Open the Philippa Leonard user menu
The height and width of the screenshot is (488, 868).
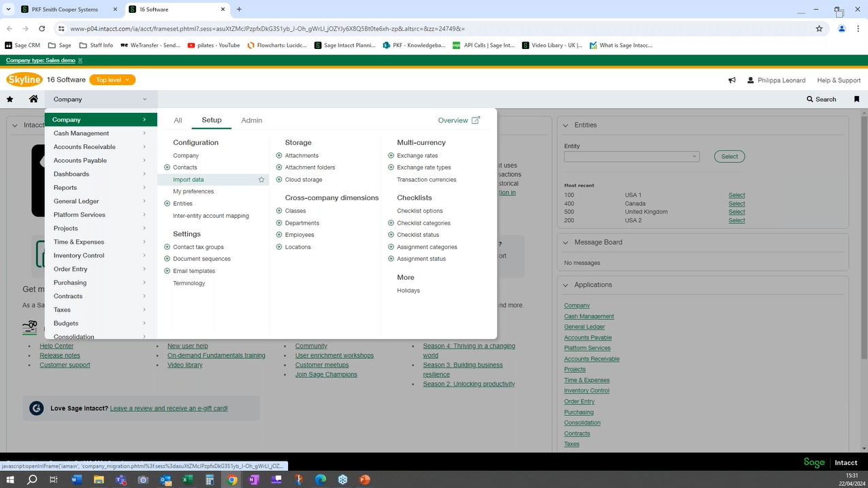(776, 80)
